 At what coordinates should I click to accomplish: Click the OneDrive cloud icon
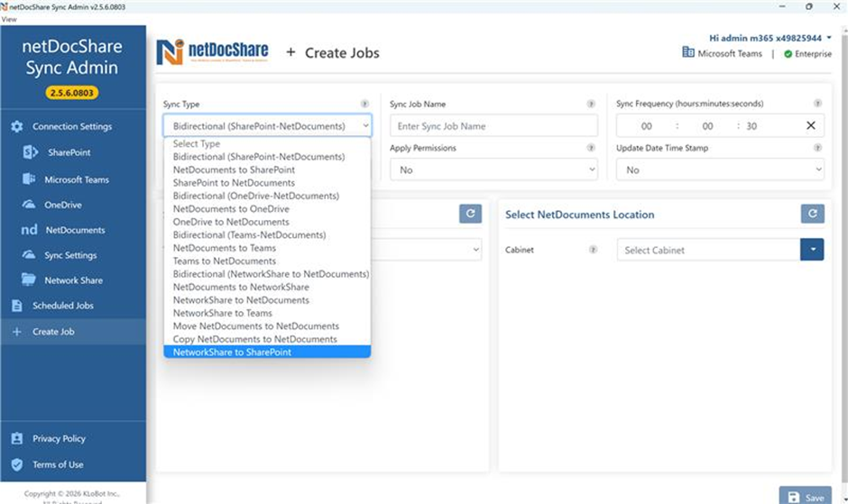click(x=29, y=205)
